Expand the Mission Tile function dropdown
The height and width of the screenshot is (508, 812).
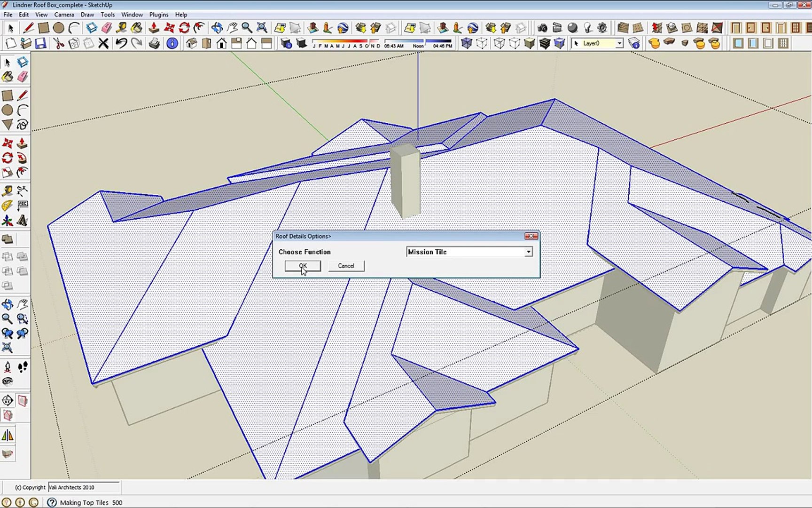pyautogui.click(x=529, y=252)
